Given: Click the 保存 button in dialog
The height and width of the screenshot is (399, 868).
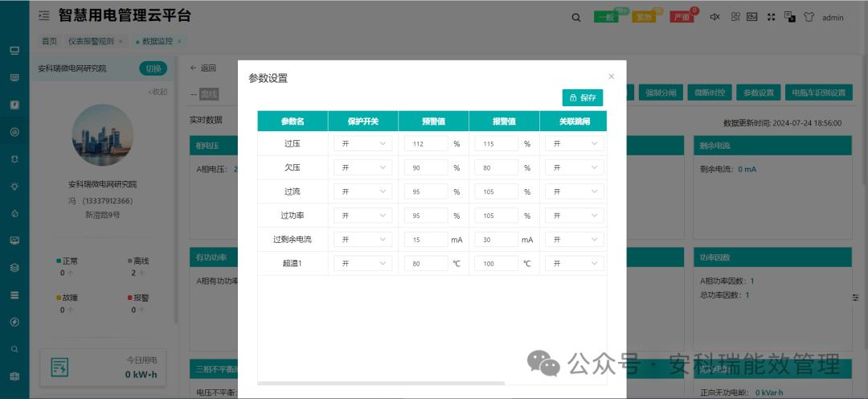Looking at the screenshot, I should pyautogui.click(x=583, y=97).
